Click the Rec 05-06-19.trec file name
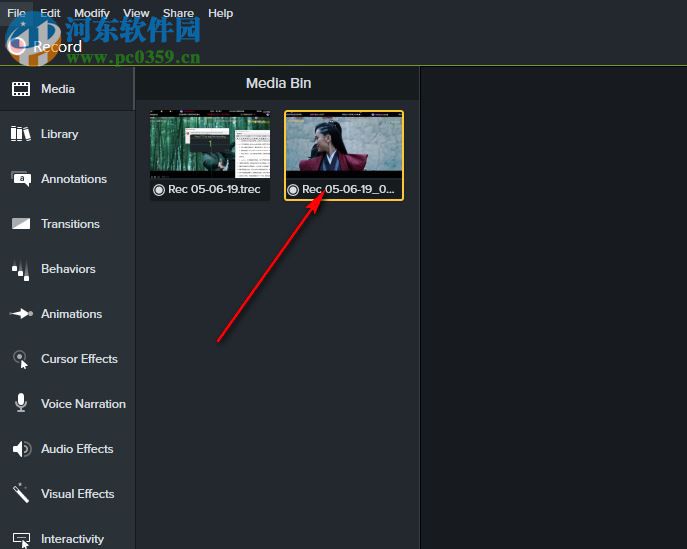Viewport: 687px width, 549px height. click(214, 189)
